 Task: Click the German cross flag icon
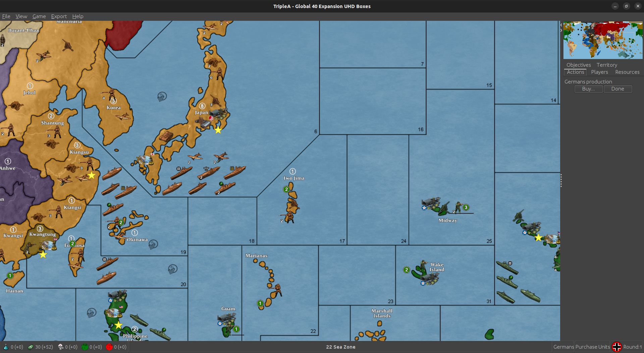pyautogui.click(x=616, y=347)
